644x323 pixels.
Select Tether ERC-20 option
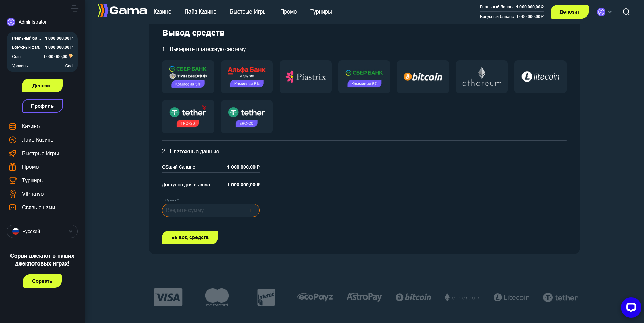point(247,116)
